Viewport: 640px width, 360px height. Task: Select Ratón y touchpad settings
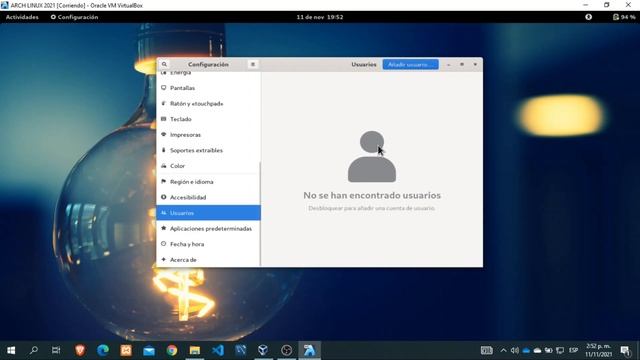[x=208, y=103]
